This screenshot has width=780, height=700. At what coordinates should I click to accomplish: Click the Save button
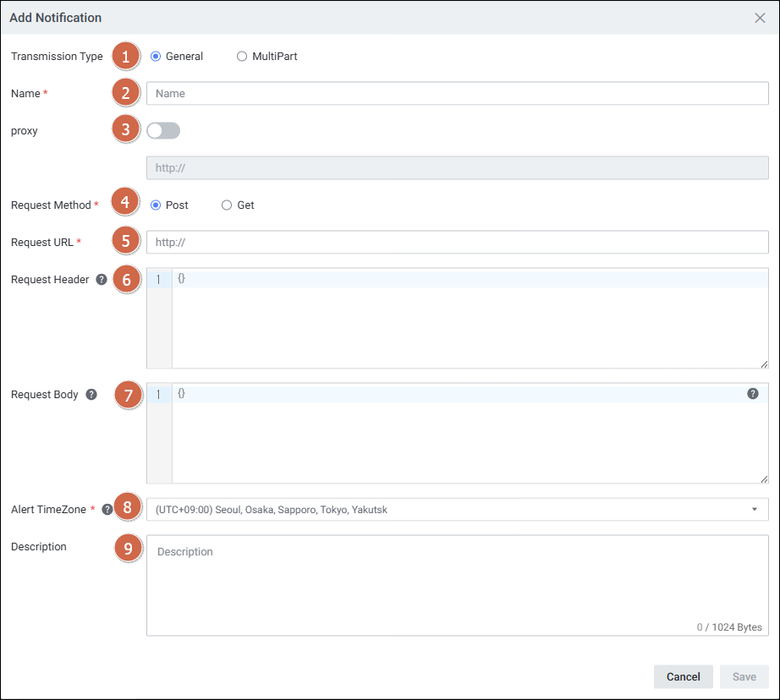[x=744, y=676]
